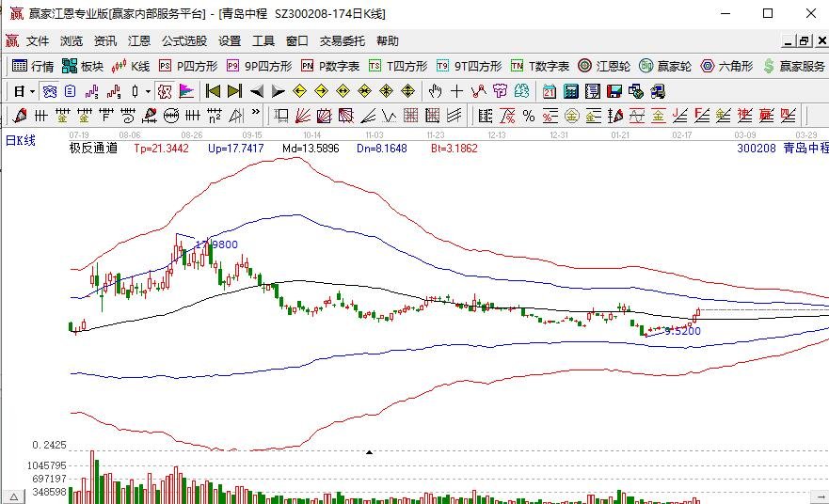The width and height of the screenshot is (829, 504).
Task: Click the 300208 stock code label
Action: click(756, 149)
